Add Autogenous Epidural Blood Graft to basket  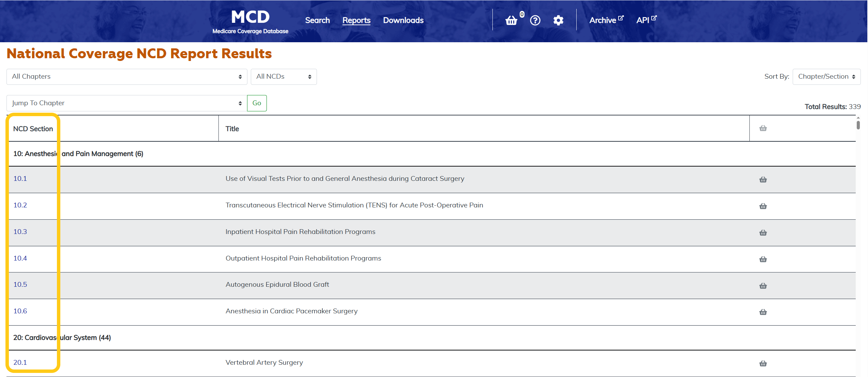pyautogui.click(x=763, y=286)
